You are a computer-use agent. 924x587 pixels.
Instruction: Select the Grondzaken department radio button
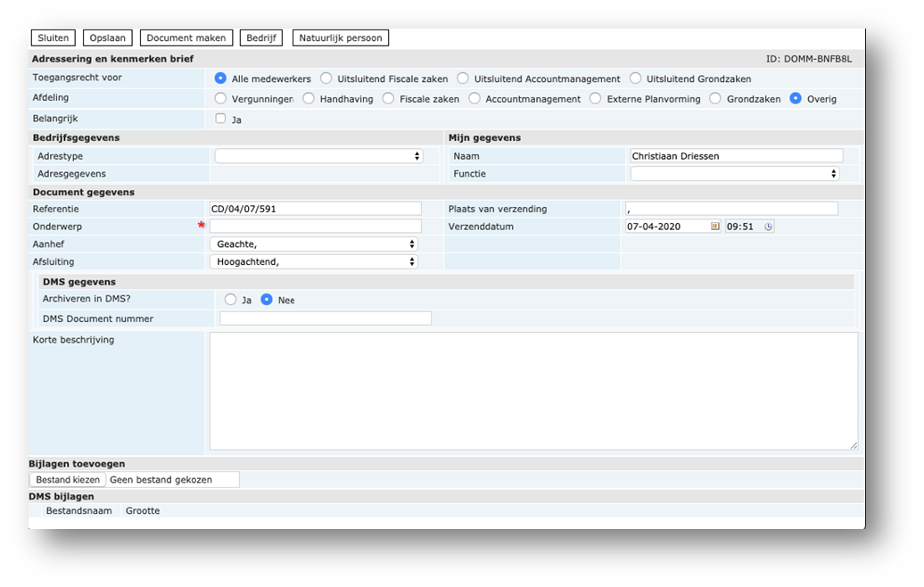[x=715, y=99]
